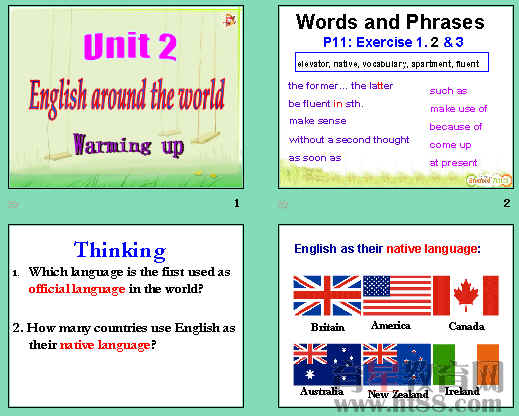Click the Australia flag image
This screenshot has width=519, height=416.
pos(327,365)
